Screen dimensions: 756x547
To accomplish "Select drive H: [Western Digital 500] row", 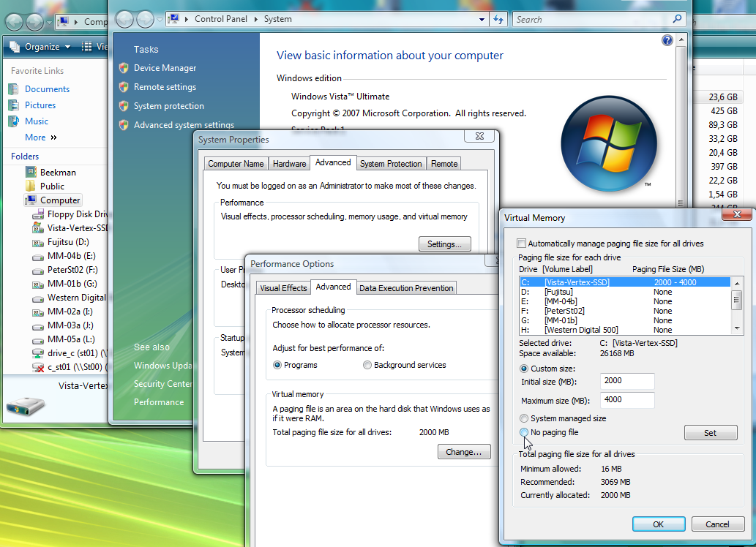I will tap(625, 330).
